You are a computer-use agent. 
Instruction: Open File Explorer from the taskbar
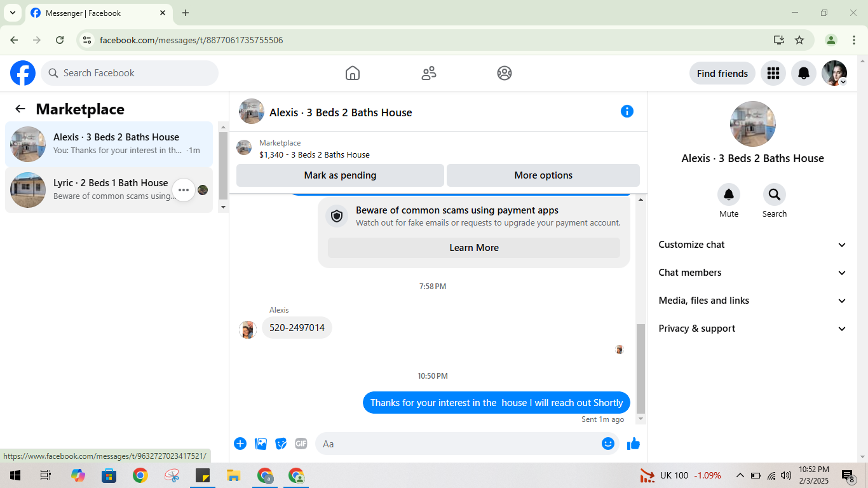coord(234,475)
